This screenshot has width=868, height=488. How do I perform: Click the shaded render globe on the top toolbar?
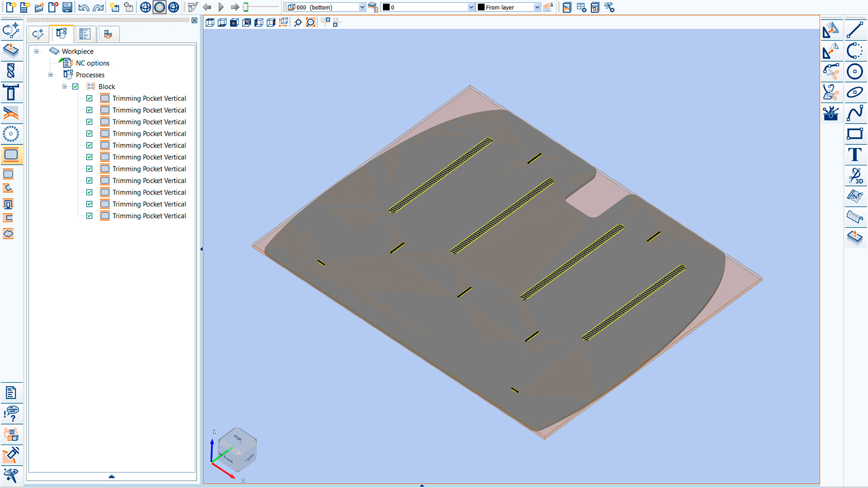click(158, 7)
